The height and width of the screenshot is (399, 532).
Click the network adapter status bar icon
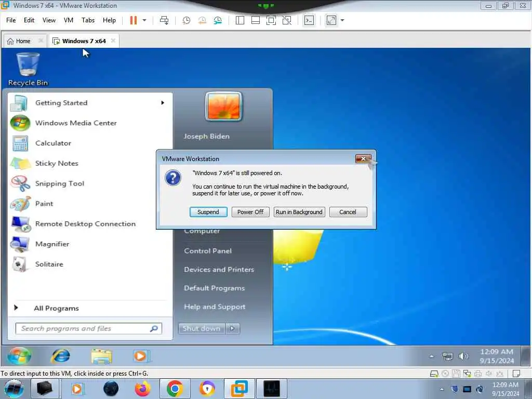coord(467,374)
